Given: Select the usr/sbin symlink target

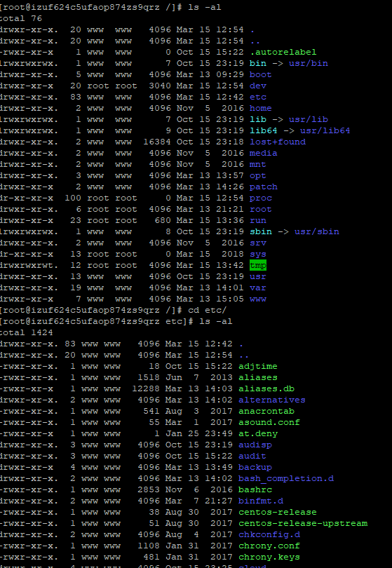Looking at the screenshot, I should tap(317, 231).
